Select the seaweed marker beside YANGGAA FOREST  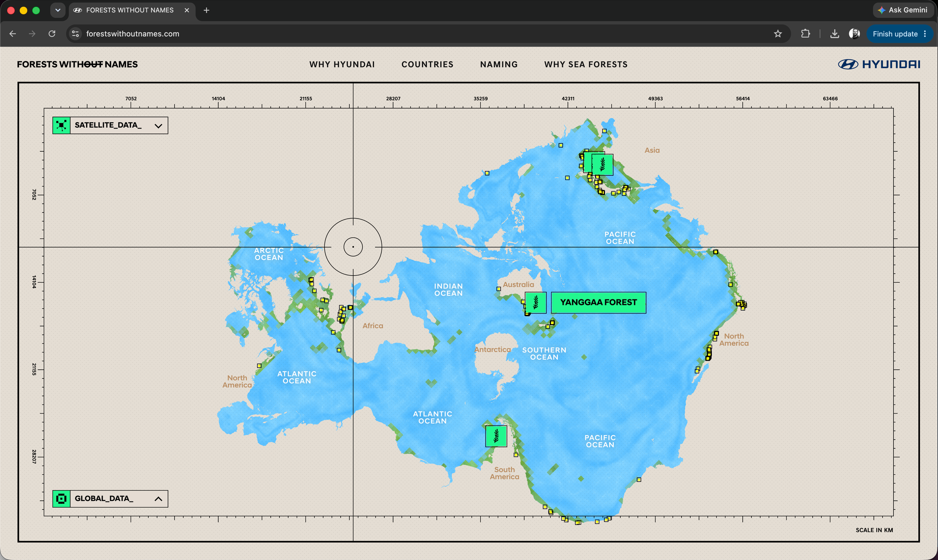535,303
